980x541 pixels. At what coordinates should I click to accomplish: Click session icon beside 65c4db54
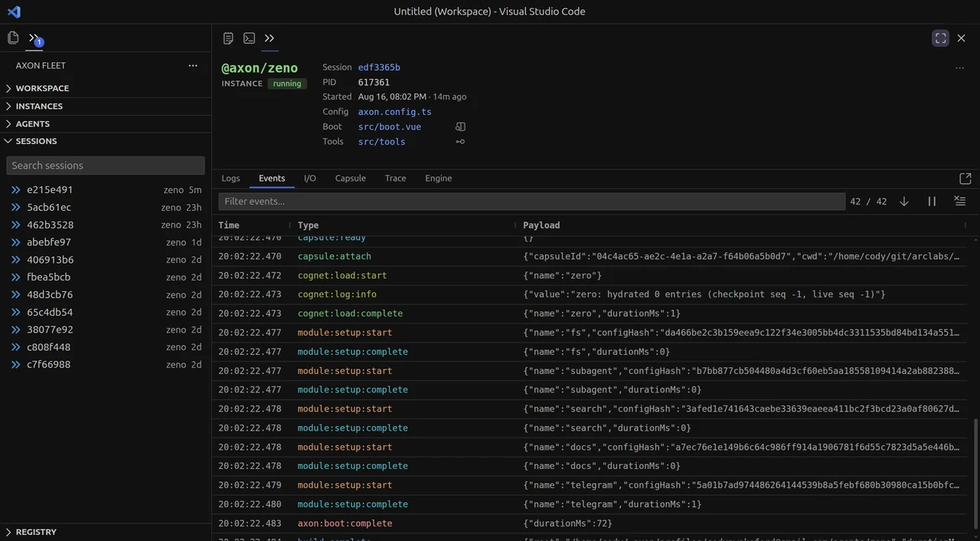pyautogui.click(x=15, y=313)
